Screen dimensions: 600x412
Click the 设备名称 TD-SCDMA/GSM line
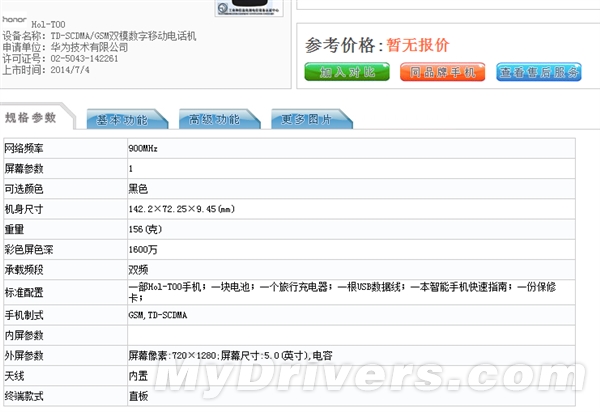tap(99, 36)
